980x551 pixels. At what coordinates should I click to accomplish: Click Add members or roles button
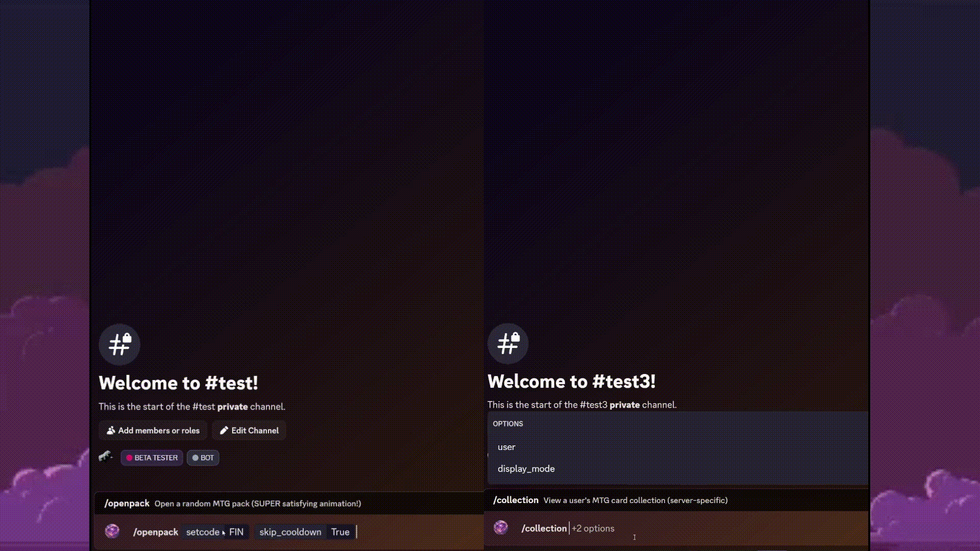[153, 431]
